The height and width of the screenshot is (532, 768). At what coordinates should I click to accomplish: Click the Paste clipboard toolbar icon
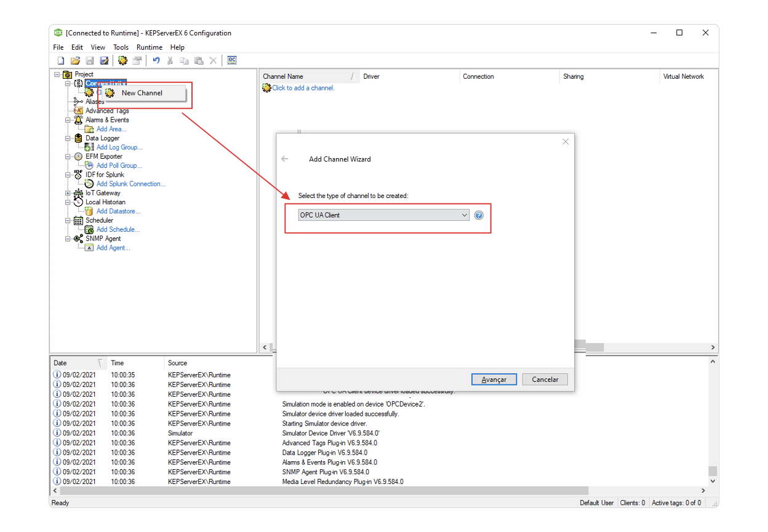[199, 60]
